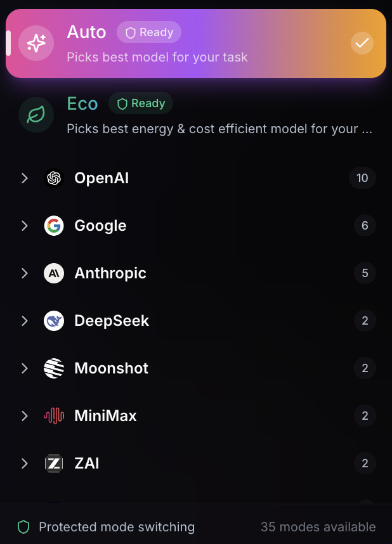Click the Anthropic logo icon

tap(54, 273)
